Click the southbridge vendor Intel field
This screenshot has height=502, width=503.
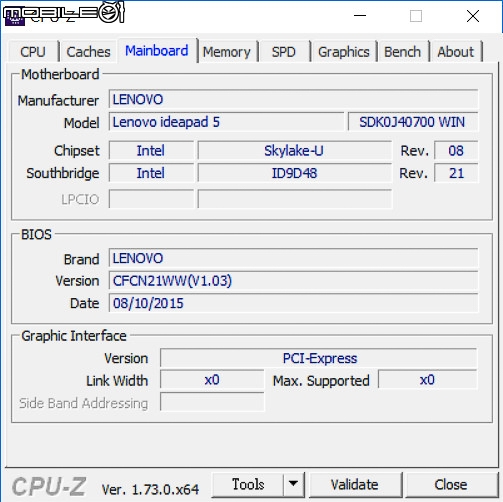[x=151, y=173]
